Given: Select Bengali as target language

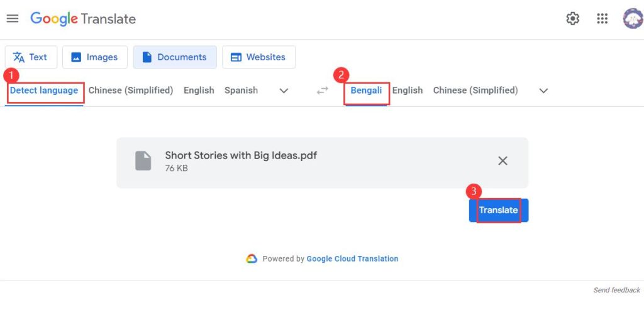Looking at the screenshot, I should 366,91.
